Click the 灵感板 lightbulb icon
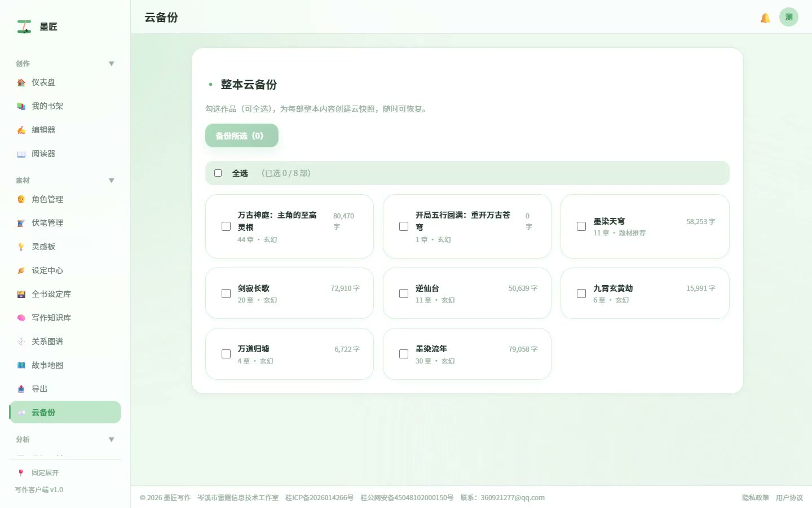 tap(21, 247)
